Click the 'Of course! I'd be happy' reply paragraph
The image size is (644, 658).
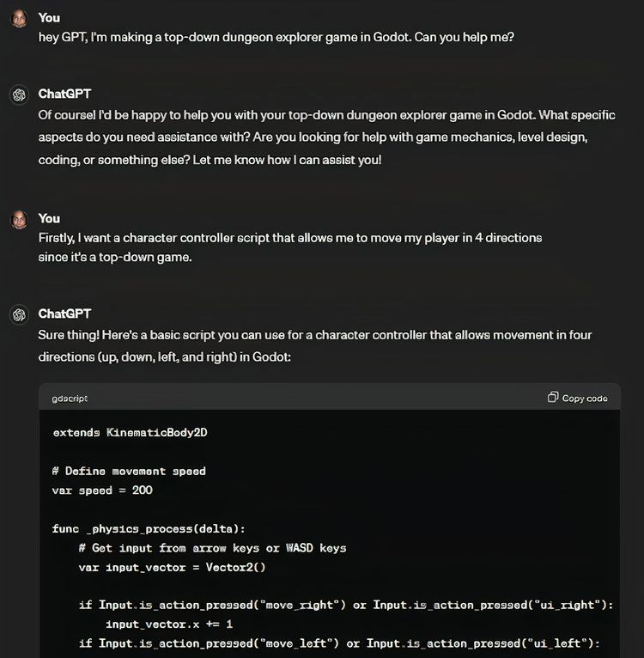pos(327,137)
